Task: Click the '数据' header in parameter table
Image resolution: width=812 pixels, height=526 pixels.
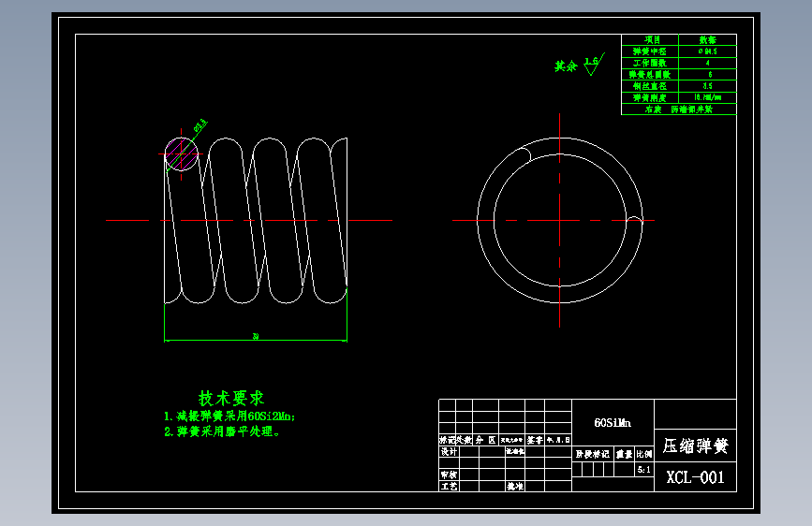Action: [x=707, y=40]
